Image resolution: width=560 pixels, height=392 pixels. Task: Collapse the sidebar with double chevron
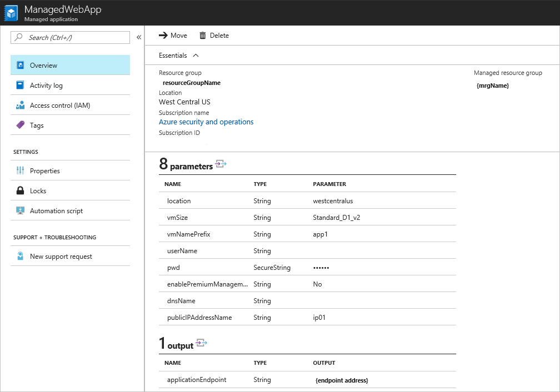point(138,38)
